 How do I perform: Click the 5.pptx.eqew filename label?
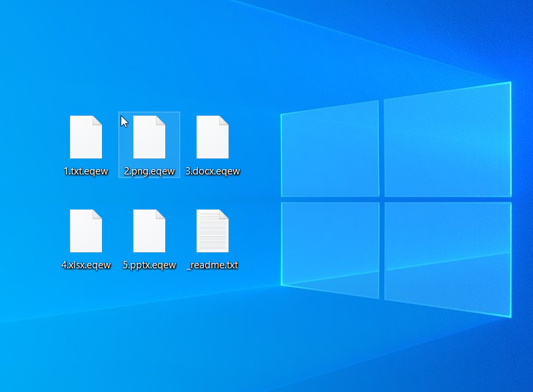[149, 265]
